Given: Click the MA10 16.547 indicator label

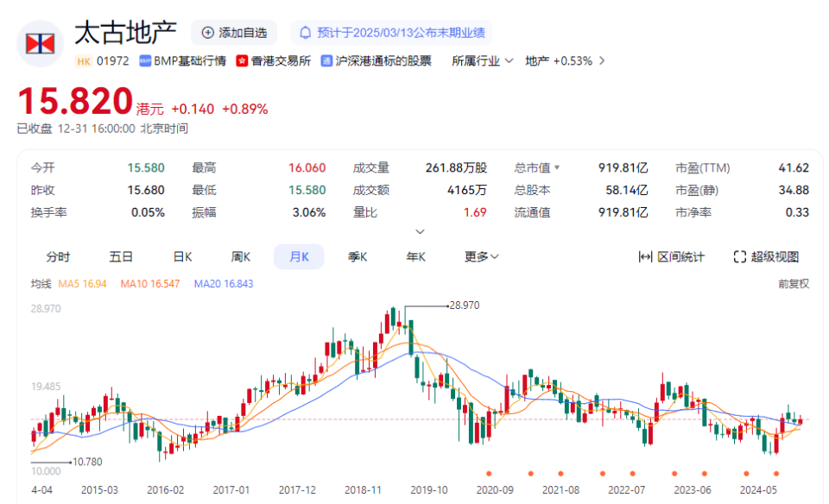Looking at the screenshot, I should pos(150,284).
